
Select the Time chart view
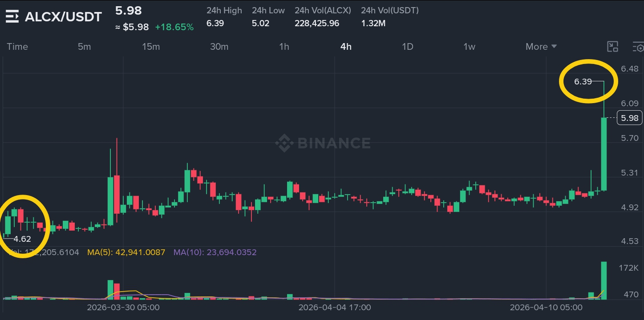(x=17, y=47)
